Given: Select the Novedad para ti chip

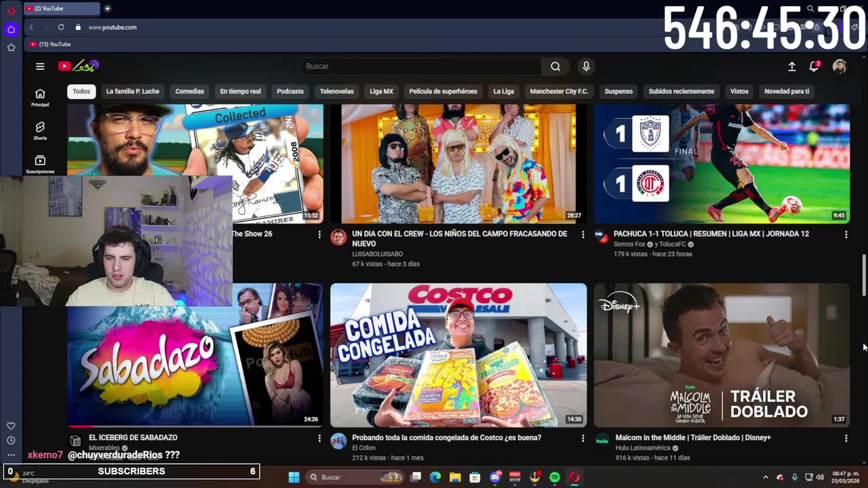Looking at the screenshot, I should click(787, 91).
